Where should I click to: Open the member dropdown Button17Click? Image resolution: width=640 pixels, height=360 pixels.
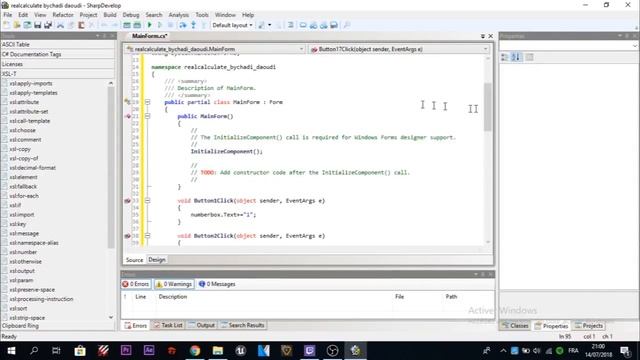click(399, 49)
